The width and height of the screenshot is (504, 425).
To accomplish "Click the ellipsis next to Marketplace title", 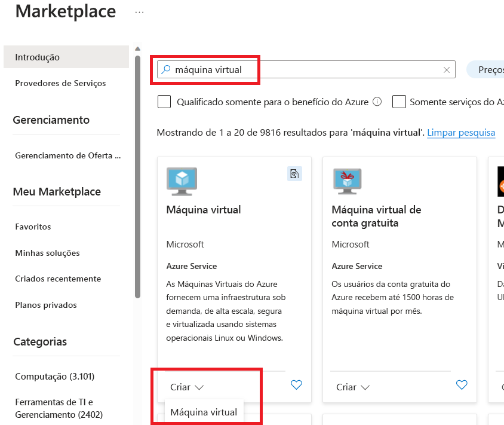I will (x=139, y=11).
